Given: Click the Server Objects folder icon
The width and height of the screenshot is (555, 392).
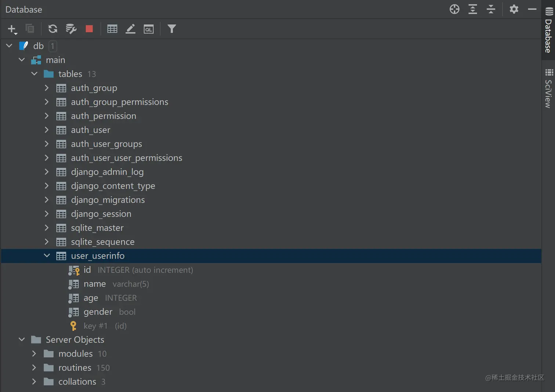Looking at the screenshot, I should pos(36,340).
